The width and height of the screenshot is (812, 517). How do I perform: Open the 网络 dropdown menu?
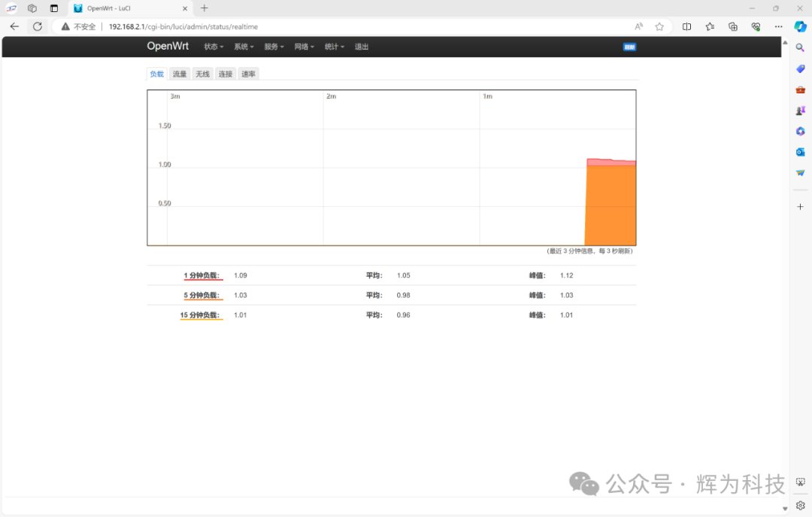click(304, 46)
